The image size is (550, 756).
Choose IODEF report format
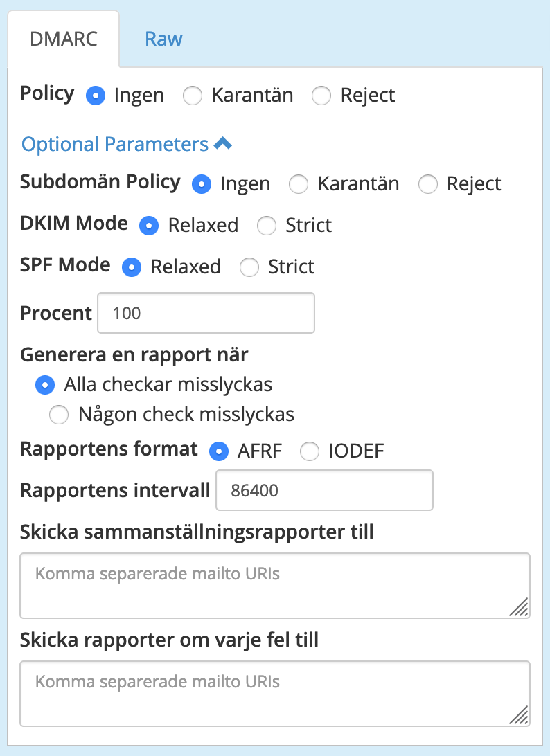pos(309,451)
